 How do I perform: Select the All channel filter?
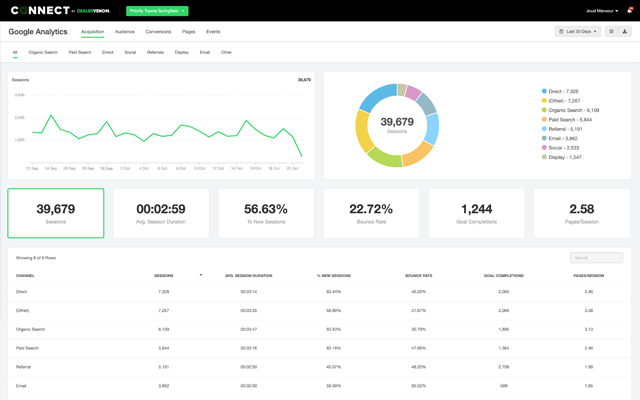point(15,52)
